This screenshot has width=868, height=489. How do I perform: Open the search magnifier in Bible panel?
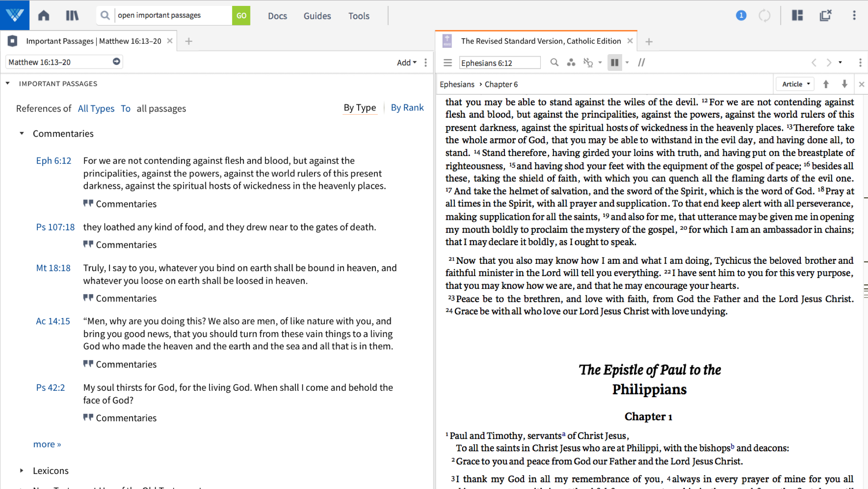coord(554,63)
